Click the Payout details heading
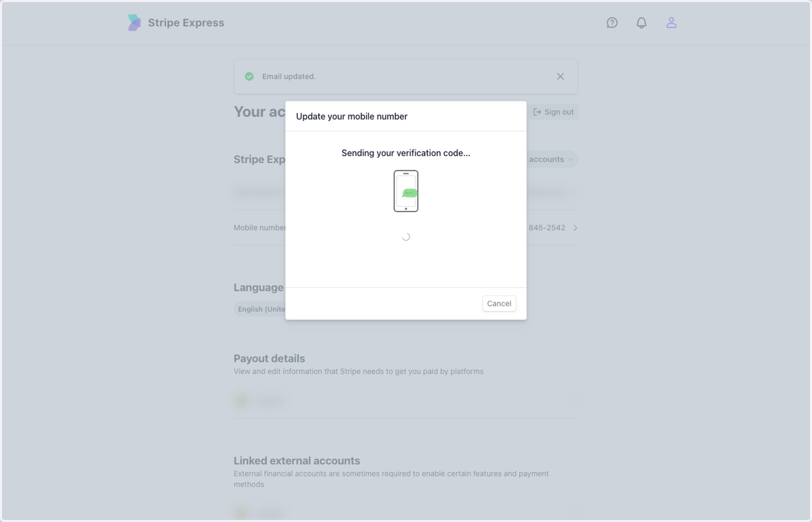Image resolution: width=812 pixels, height=522 pixels. 269,358
